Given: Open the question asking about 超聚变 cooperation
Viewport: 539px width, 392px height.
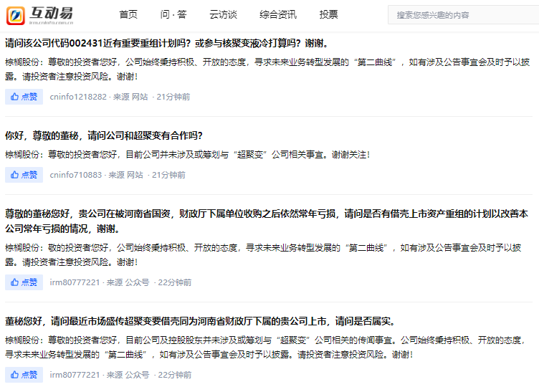Looking at the screenshot, I should pos(104,135).
